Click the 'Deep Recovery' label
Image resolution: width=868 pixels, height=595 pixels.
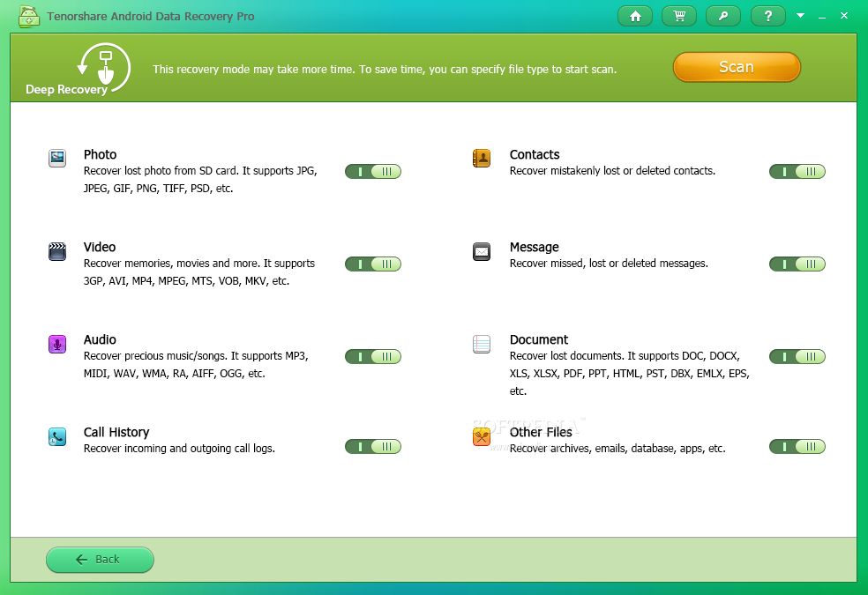(66, 90)
